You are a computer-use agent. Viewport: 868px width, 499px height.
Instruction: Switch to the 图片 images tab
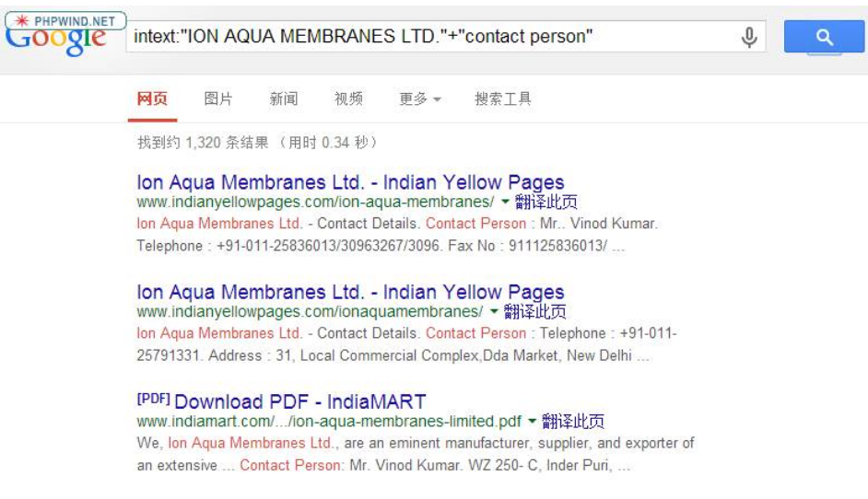[x=218, y=99]
